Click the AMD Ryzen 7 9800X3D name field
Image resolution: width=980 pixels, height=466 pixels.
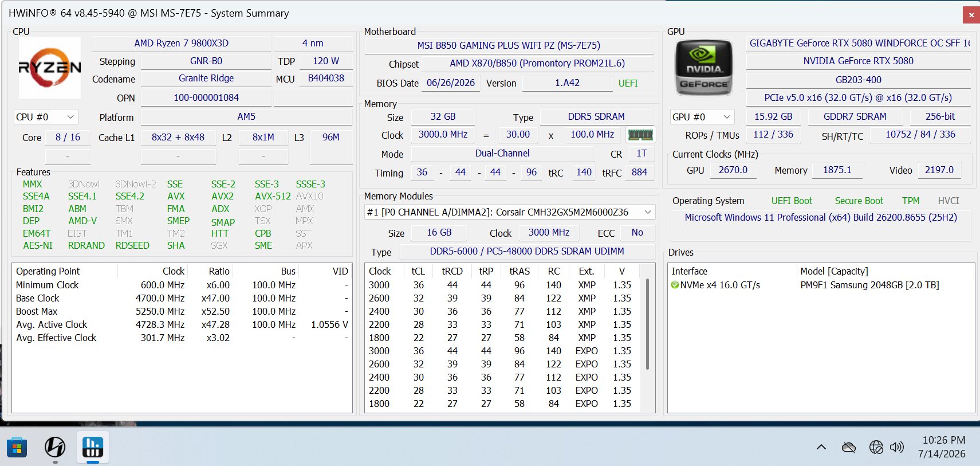181,44
